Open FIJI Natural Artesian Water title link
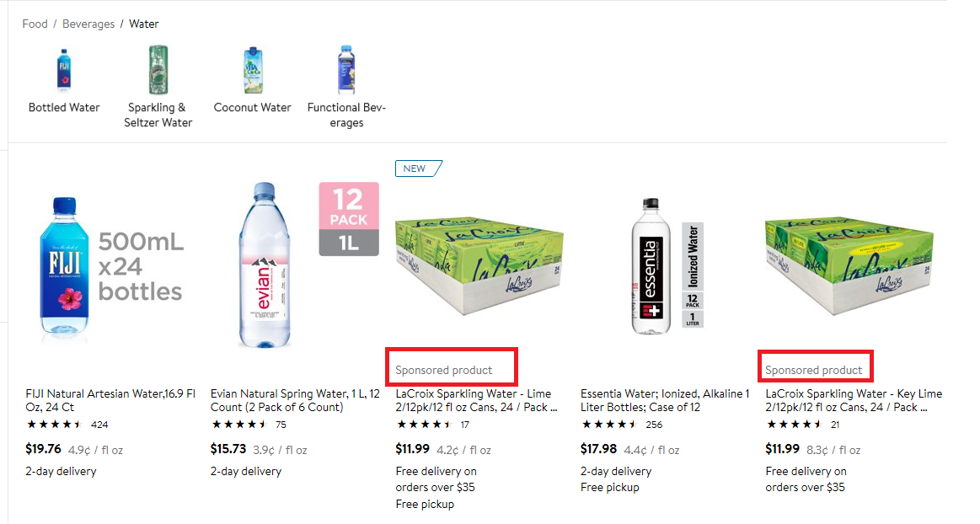Screen dimensions: 980x524 pos(110,400)
